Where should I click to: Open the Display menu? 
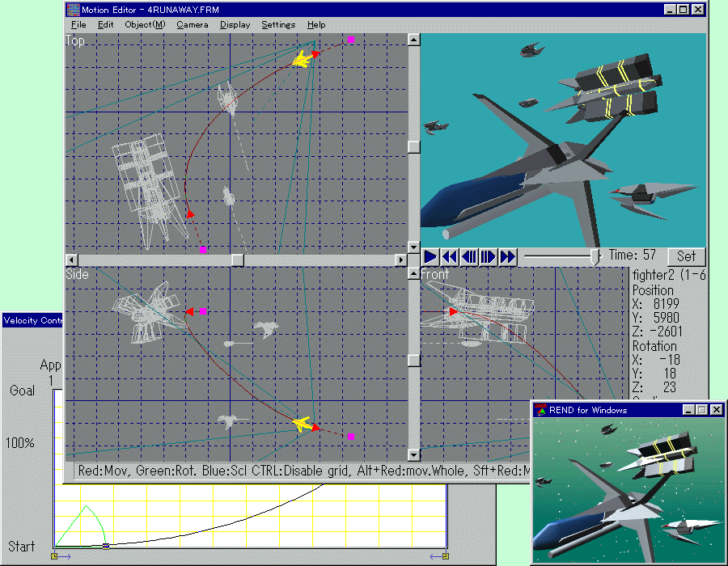[x=235, y=25]
